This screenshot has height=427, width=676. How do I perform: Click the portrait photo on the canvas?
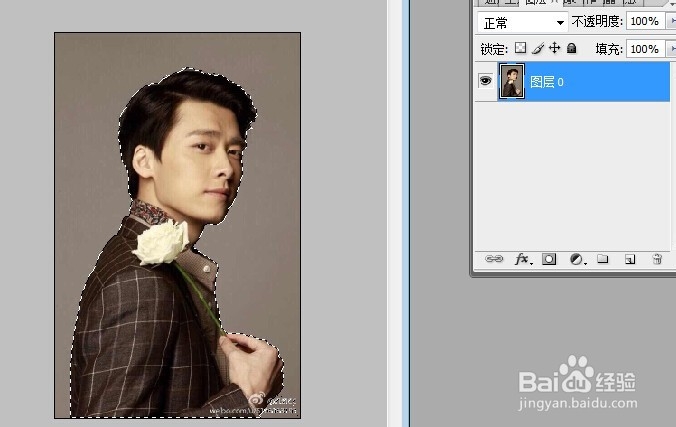tap(178, 225)
